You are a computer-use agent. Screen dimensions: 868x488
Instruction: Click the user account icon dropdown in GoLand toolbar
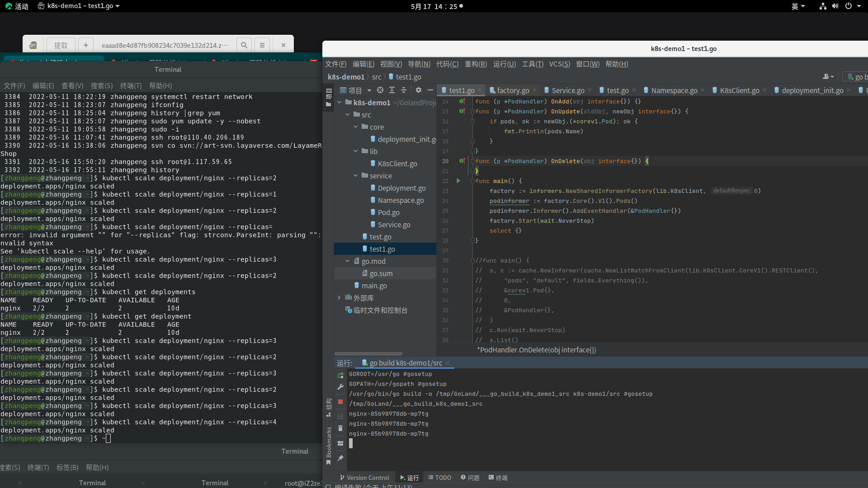[x=828, y=77]
